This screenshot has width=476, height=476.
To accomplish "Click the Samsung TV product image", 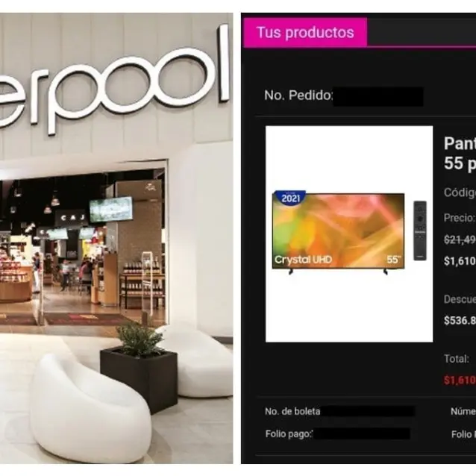I will point(349,234).
